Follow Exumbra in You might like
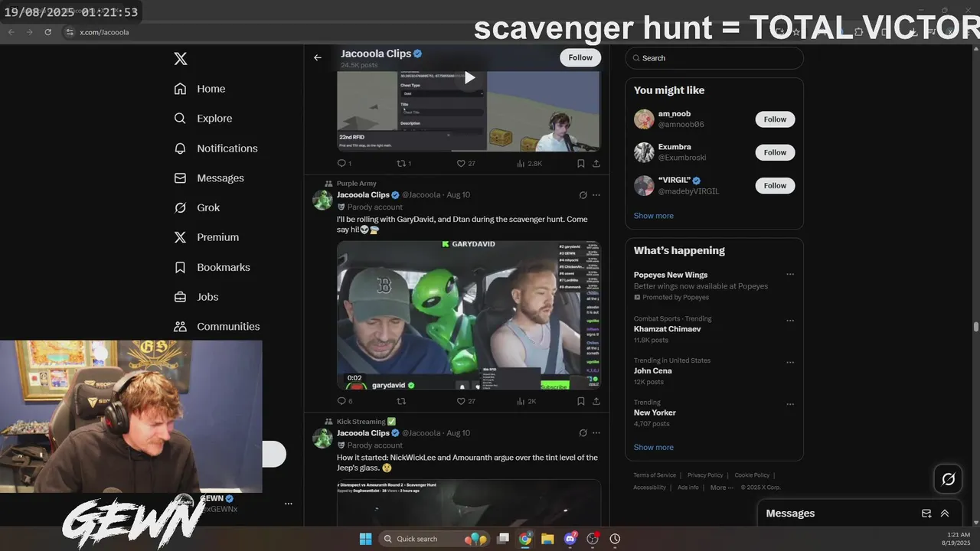Screen dimensions: 980x551 point(775,152)
